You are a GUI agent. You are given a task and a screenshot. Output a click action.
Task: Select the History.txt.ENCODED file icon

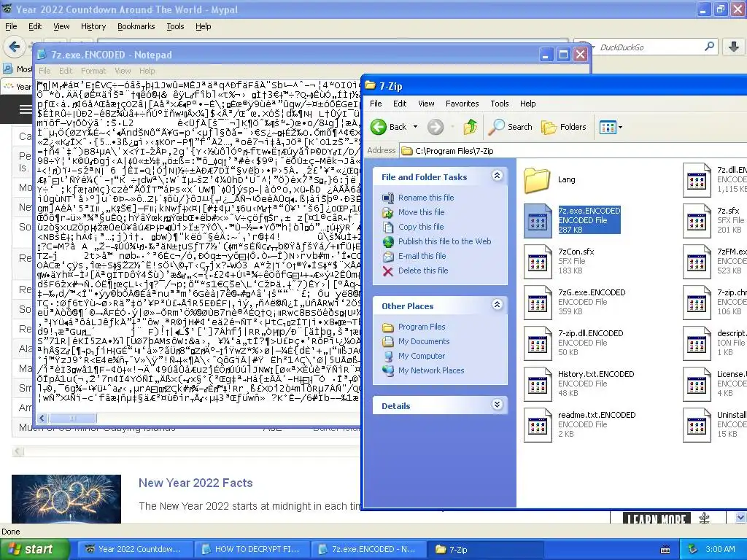538,384
